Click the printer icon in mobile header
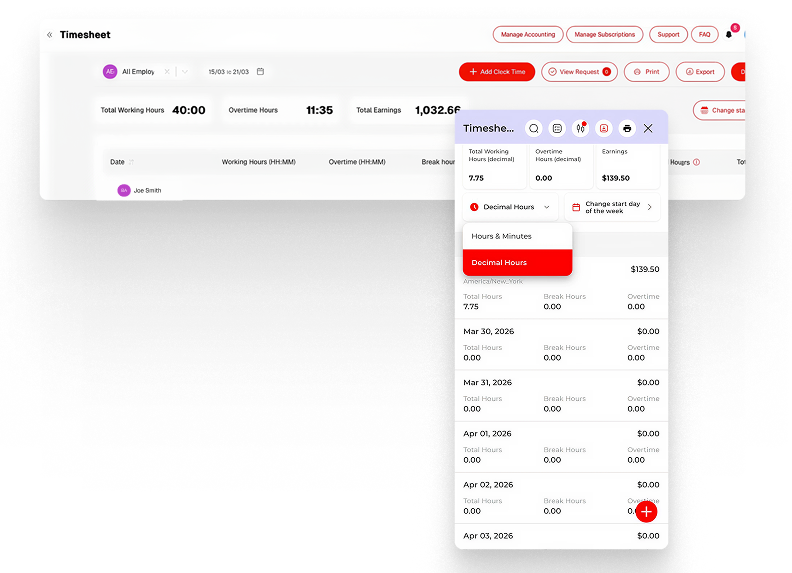The height and width of the screenshot is (573, 792). (627, 128)
